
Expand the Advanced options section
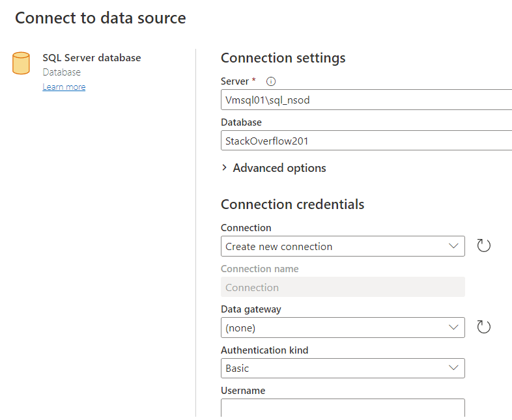coord(274,168)
